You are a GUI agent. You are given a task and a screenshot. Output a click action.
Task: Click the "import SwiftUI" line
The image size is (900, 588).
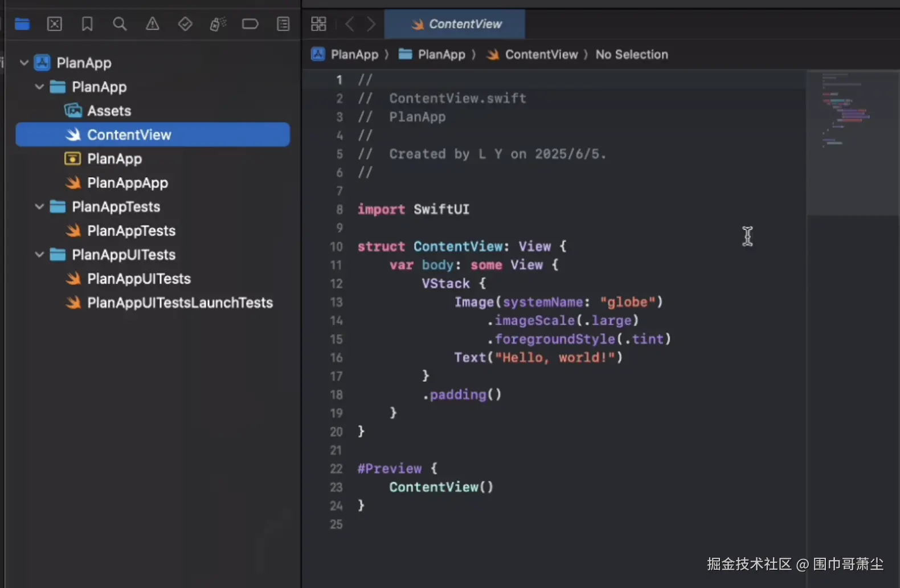[414, 210]
